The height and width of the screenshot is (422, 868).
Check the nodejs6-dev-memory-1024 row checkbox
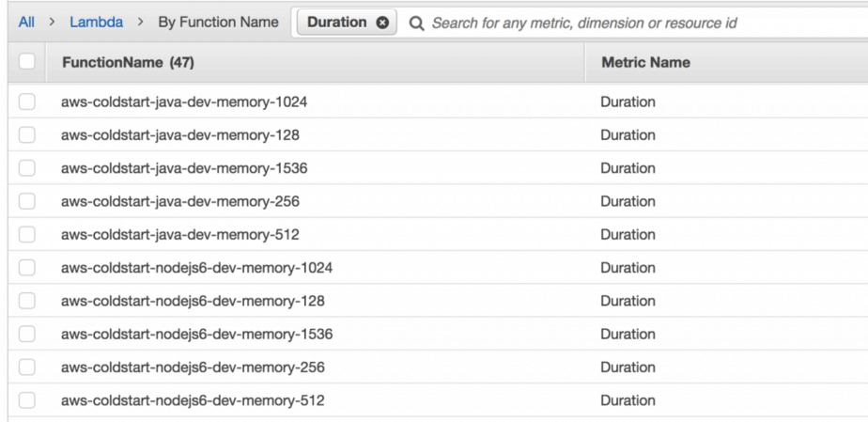pyautogui.click(x=26, y=268)
